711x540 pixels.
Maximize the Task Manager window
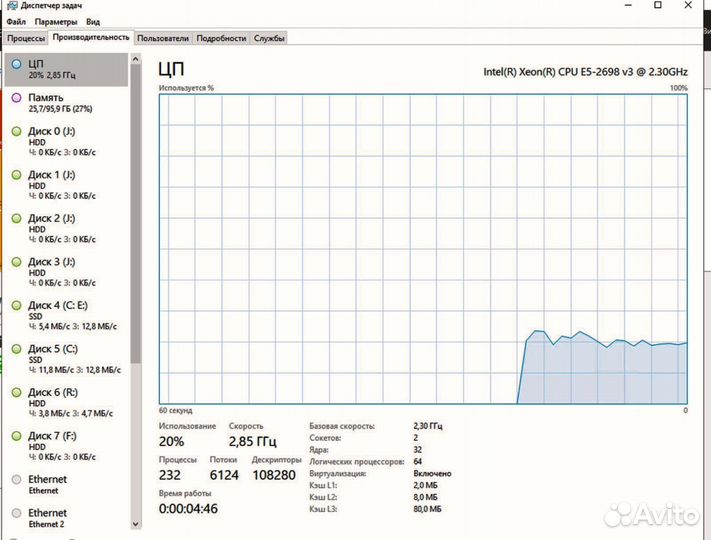pyautogui.click(x=658, y=6)
